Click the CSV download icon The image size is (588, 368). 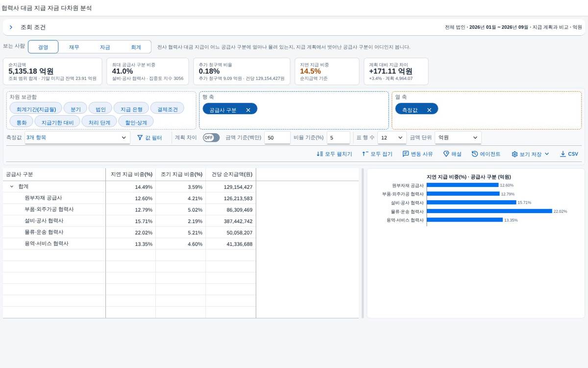click(x=563, y=154)
